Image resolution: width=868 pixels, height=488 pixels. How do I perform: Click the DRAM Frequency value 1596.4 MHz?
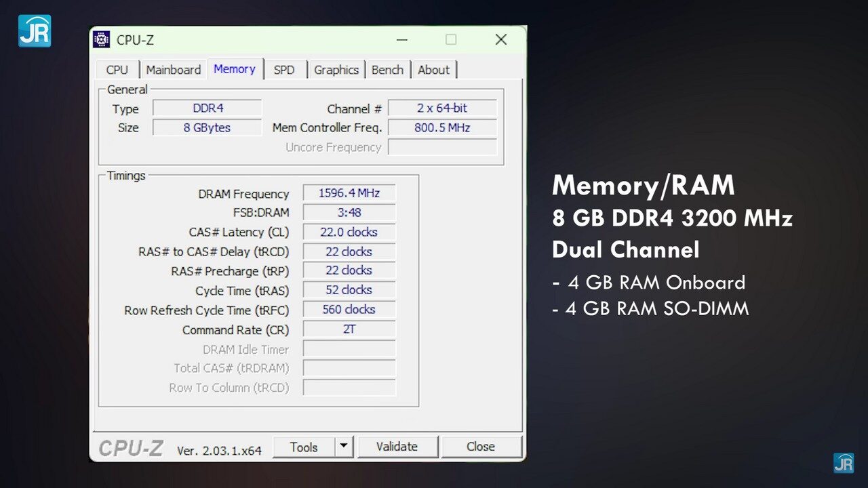pyautogui.click(x=349, y=193)
